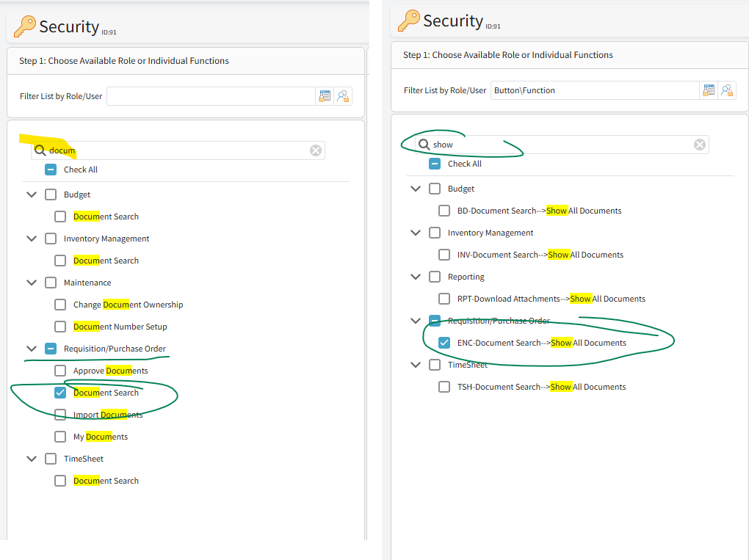Tick the Change Document Ownership checkbox
The width and height of the screenshot is (749, 560).
60,305
